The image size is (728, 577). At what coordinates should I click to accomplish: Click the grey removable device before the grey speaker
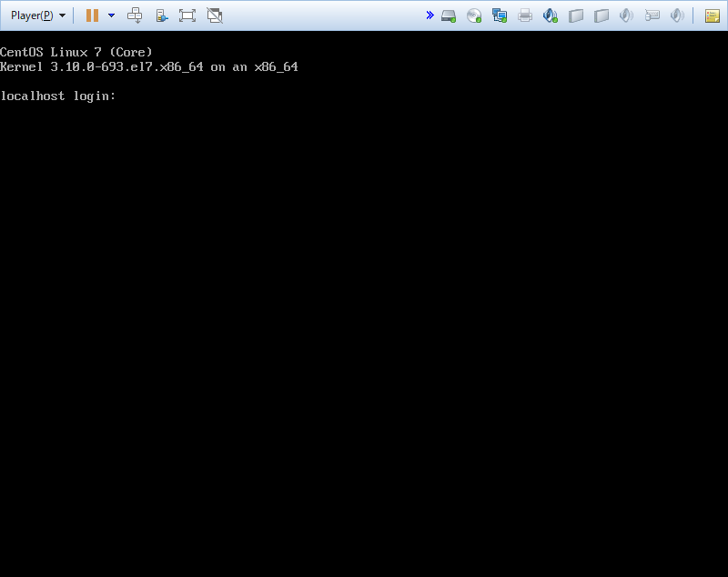coord(602,15)
